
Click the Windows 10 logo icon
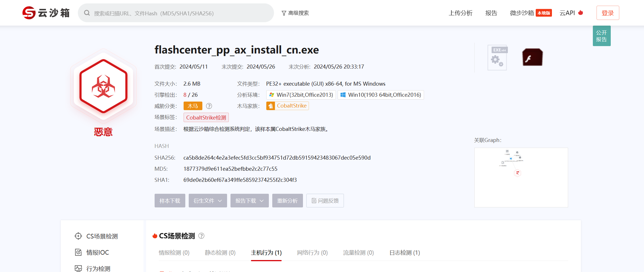pos(343,95)
